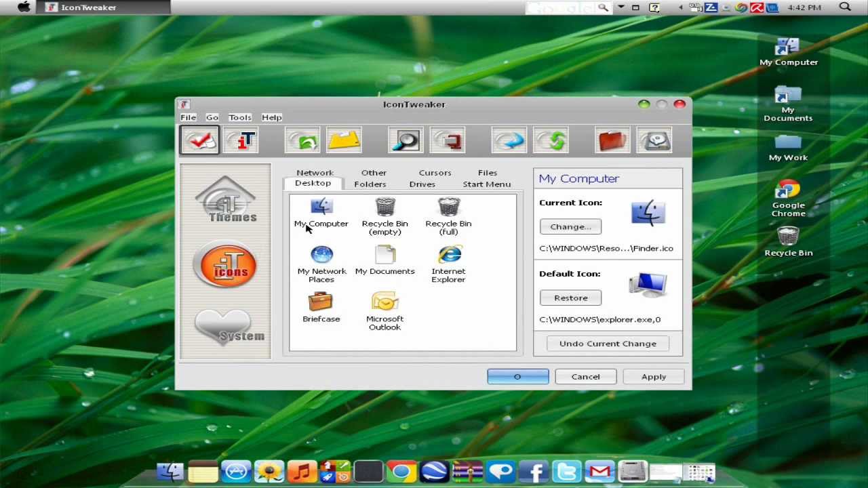
Task: Click the red checkmark toolbar icon
Action: tap(199, 140)
